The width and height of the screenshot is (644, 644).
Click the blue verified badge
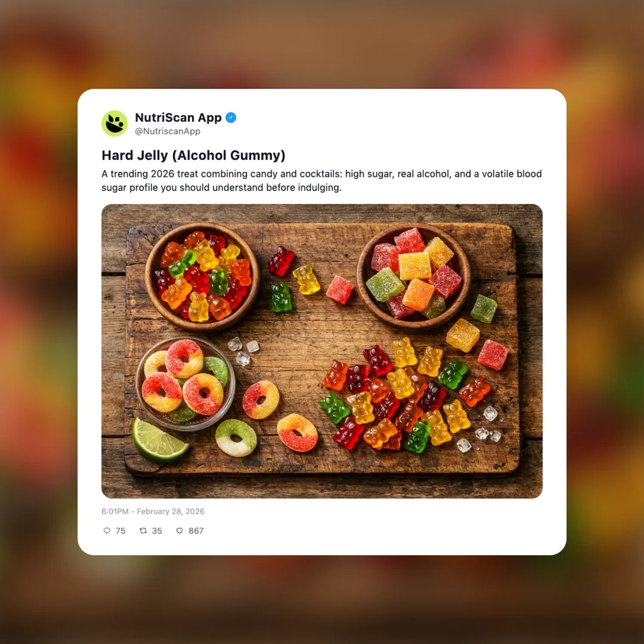[x=231, y=118]
